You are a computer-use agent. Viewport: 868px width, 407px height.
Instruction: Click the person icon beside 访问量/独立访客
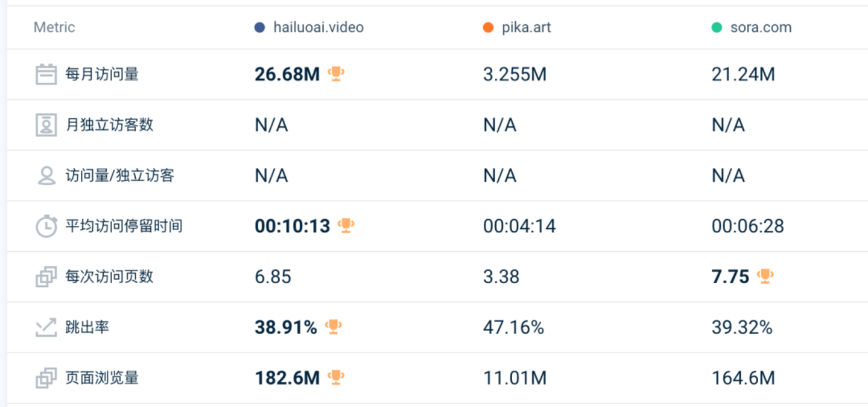click(46, 176)
